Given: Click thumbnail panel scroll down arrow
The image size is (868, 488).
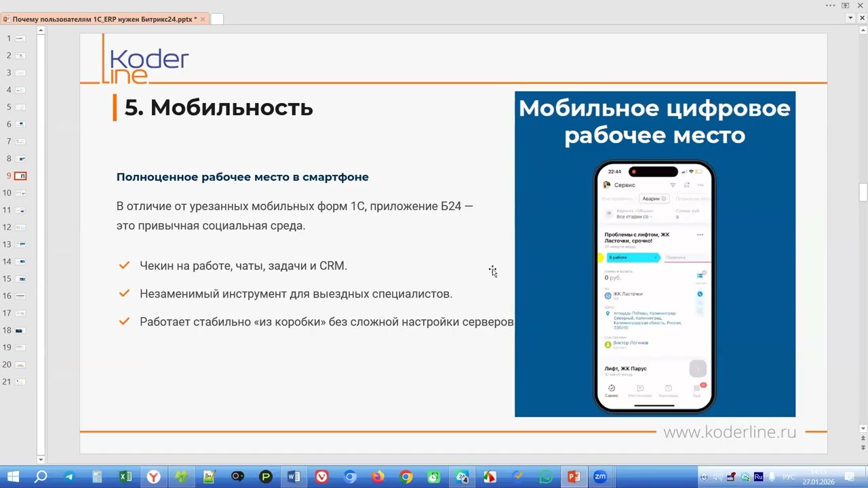Looking at the screenshot, I should [x=41, y=460].
